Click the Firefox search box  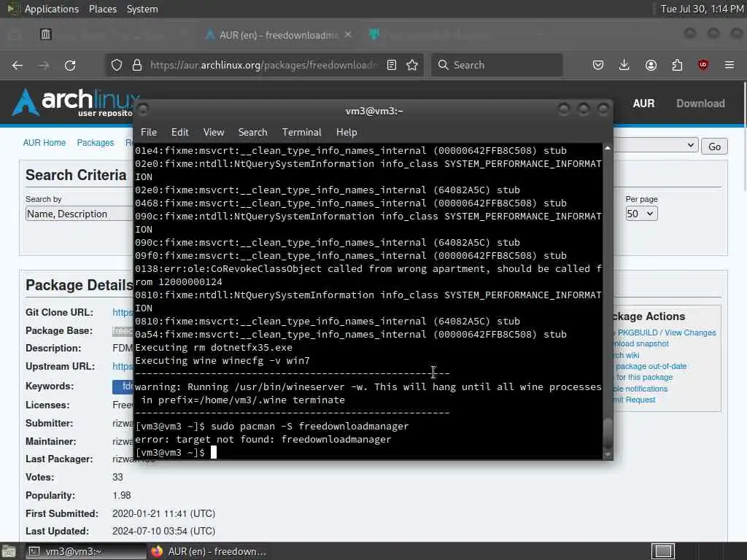pyautogui.click(x=497, y=65)
